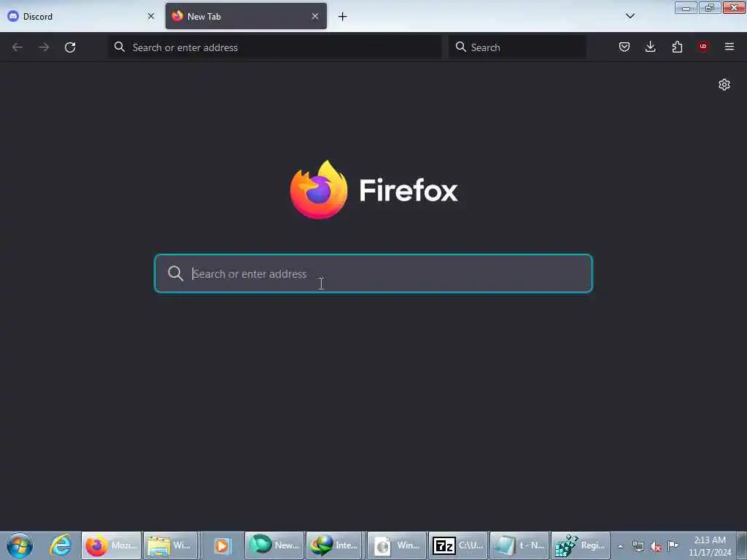Viewport: 747px width, 560px height.
Task: Open the uBlock Origin extension icon
Action: coord(703,47)
